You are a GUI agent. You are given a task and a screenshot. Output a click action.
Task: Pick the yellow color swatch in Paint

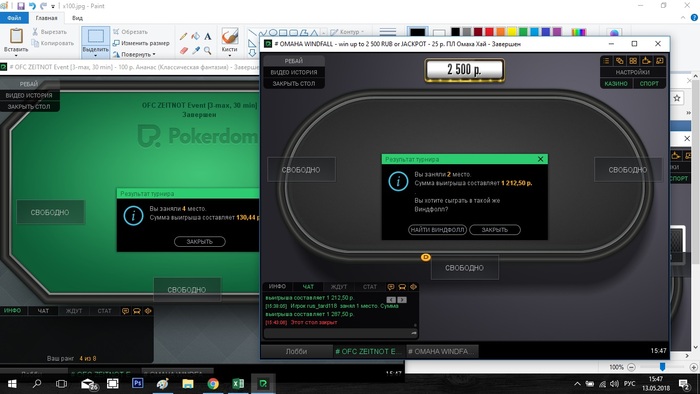point(512,32)
